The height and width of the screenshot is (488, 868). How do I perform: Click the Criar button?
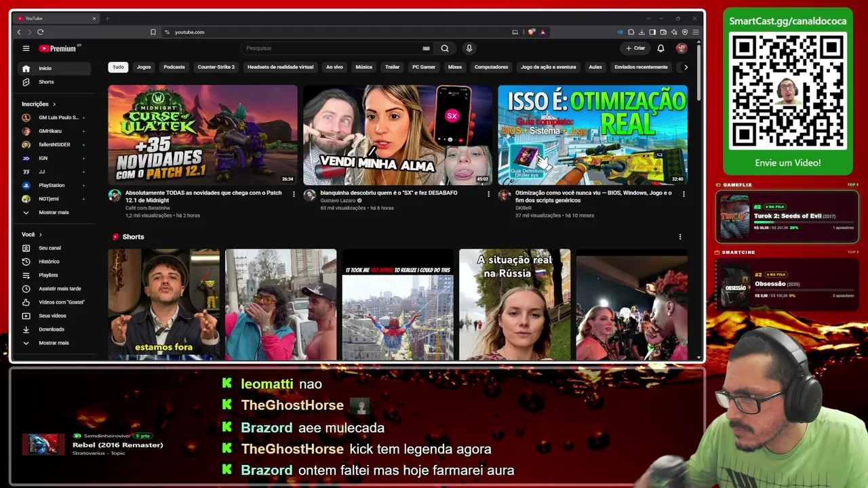click(x=635, y=48)
